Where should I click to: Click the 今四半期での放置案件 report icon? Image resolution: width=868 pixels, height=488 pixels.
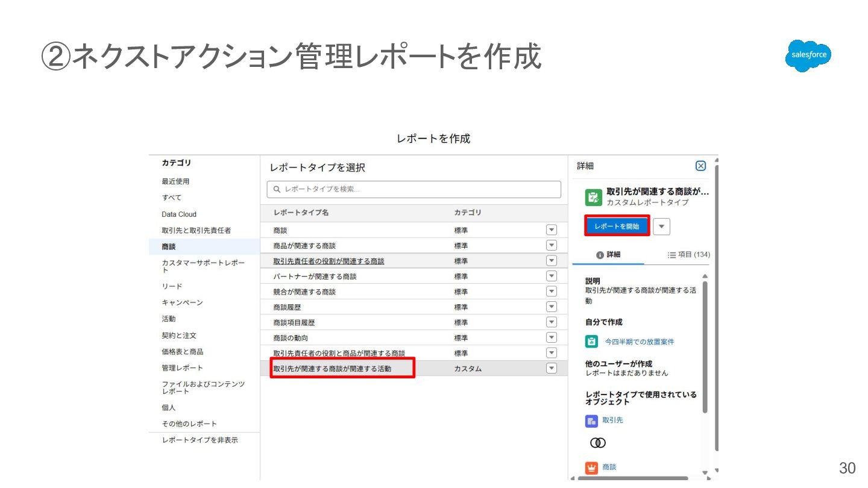coord(592,342)
